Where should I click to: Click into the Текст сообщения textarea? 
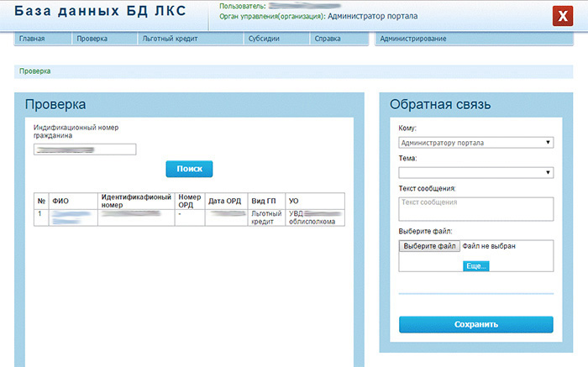[475, 208]
